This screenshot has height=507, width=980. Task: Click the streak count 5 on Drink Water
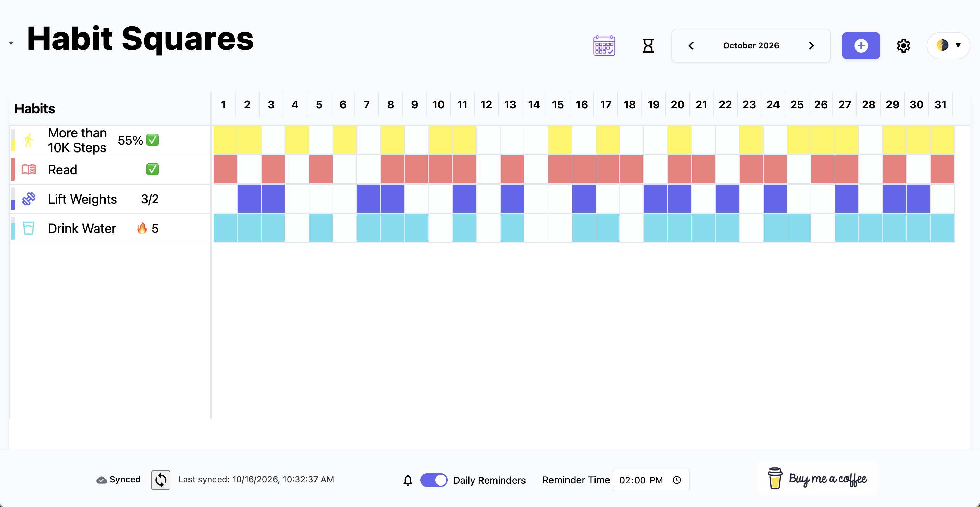(x=155, y=228)
